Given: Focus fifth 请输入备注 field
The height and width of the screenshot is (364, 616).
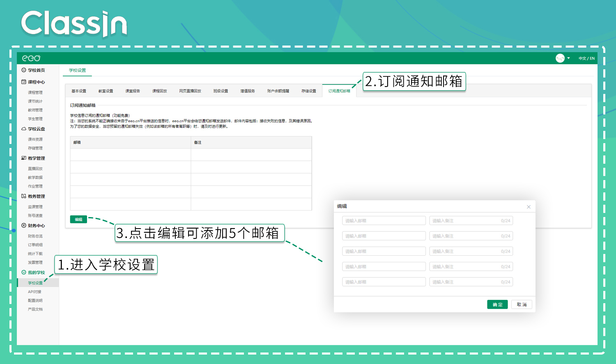Looking at the screenshot, I should click(471, 282).
